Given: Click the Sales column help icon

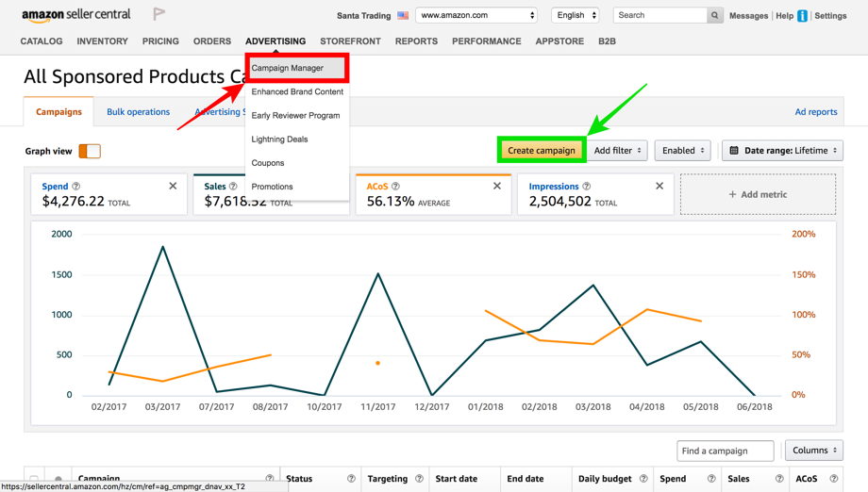Looking at the screenshot, I should 779,478.
